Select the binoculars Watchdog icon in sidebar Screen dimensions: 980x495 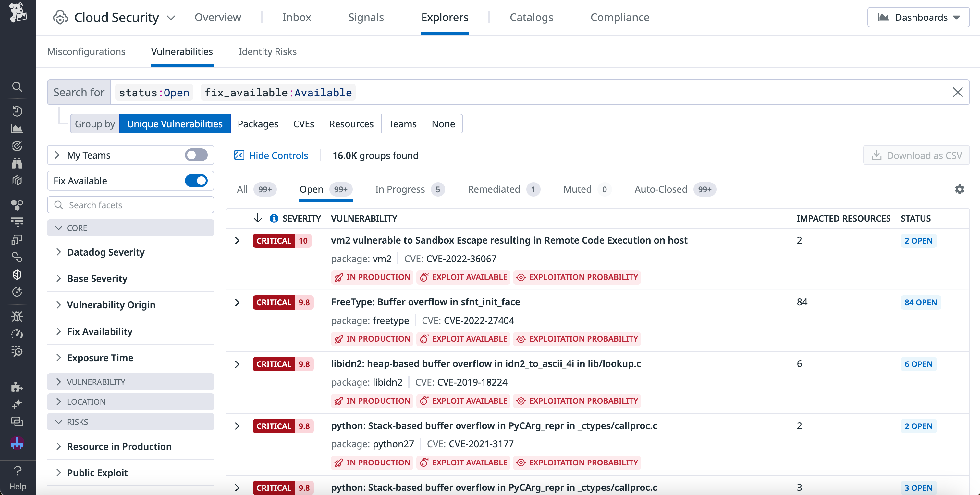point(17,163)
